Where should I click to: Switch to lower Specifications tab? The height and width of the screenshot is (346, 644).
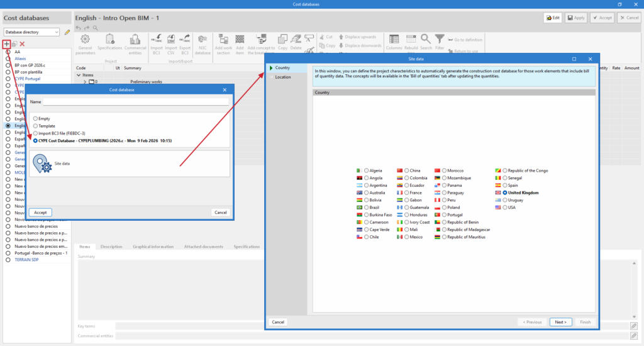pyautogui.click(x=247, y=247)
